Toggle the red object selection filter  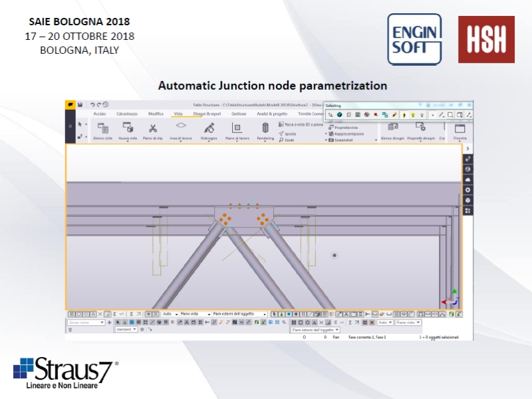click(376, 115)
